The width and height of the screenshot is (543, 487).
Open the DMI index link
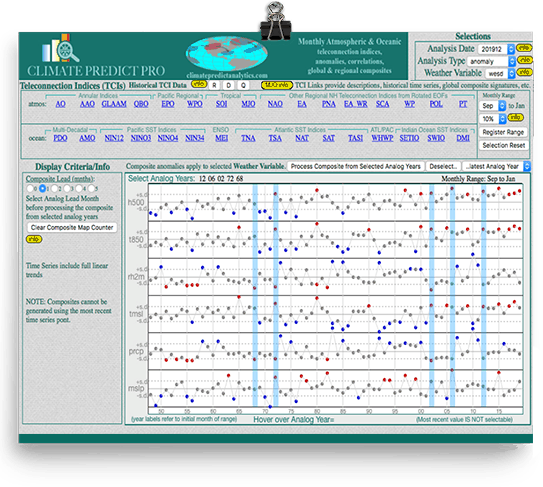[x=463, y=138]
